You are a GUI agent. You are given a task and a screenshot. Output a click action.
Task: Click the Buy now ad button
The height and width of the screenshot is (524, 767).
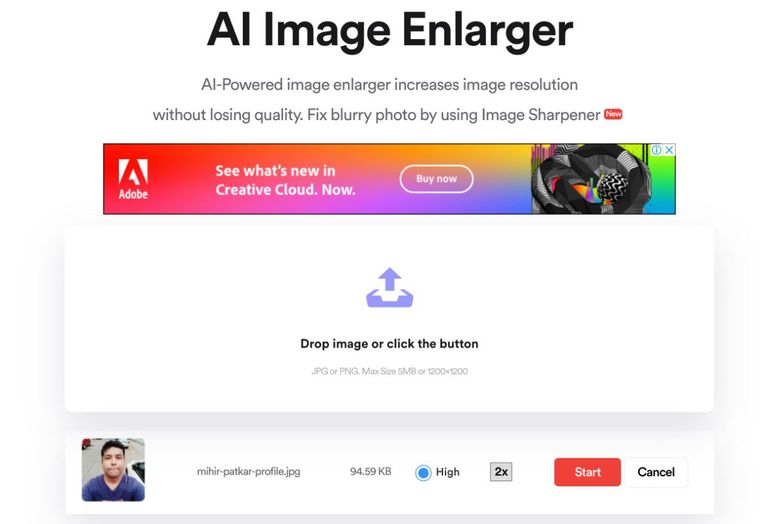(436, 179)
